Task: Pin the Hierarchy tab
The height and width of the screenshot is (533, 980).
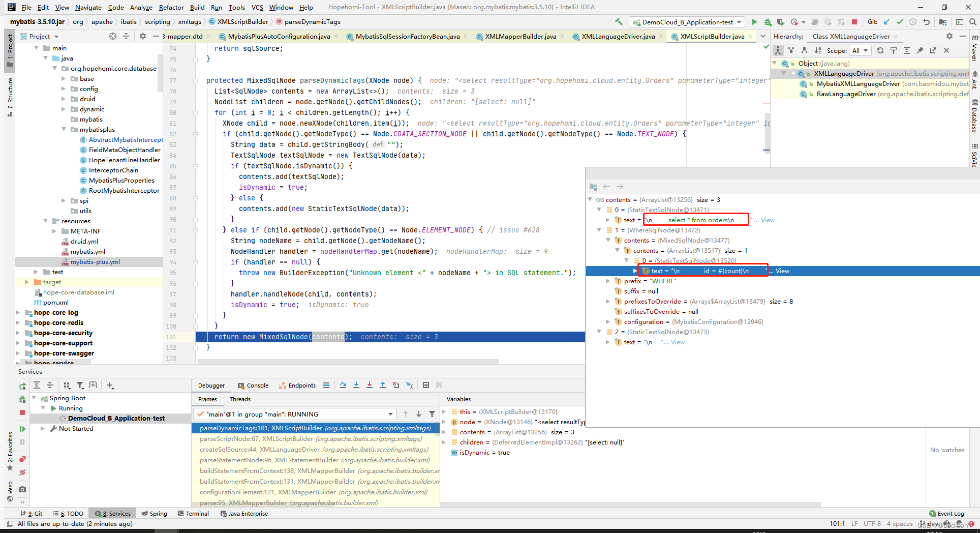Action: coord(920,50)
